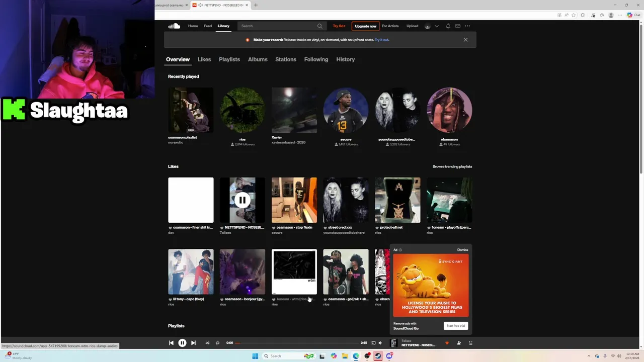Switch to the Following tab
This screenshot has width=644, height=362.
click(x=316, y=59)
